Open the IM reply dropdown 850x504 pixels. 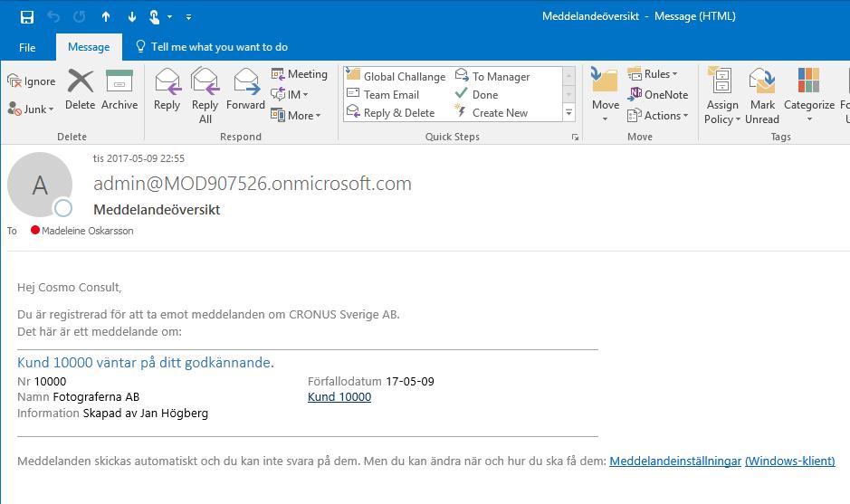290,94
